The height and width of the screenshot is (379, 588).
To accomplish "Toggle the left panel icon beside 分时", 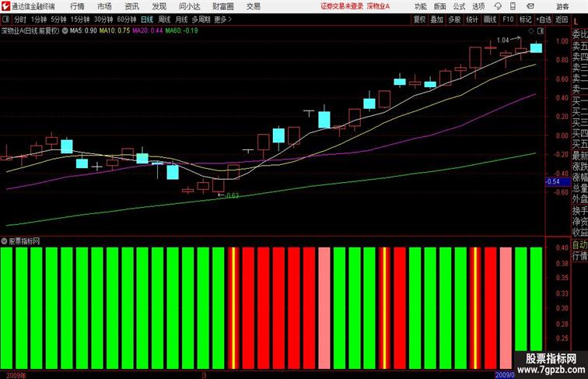I will click(5, 19).
